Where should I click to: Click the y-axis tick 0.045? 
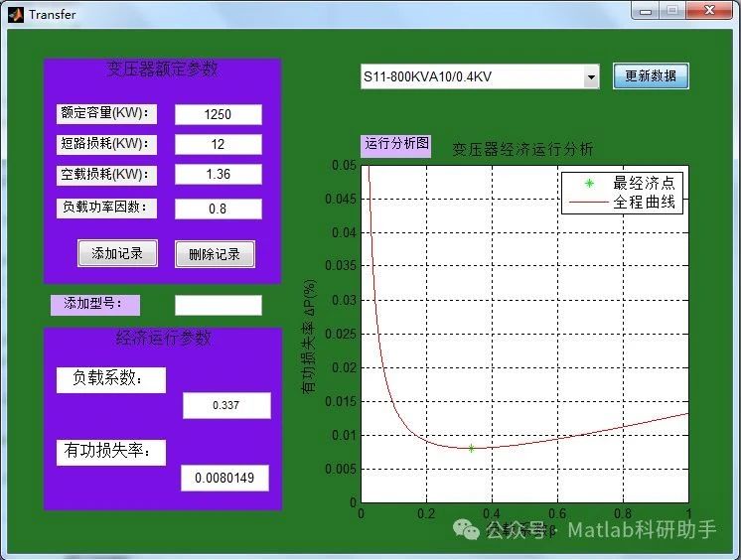(341, 199)
